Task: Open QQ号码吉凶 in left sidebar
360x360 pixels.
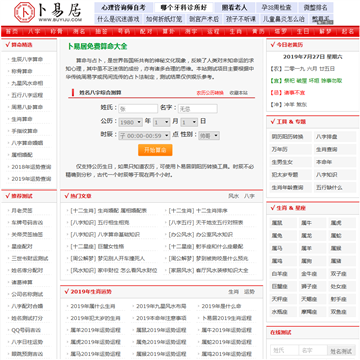Action: click(26, 330)
